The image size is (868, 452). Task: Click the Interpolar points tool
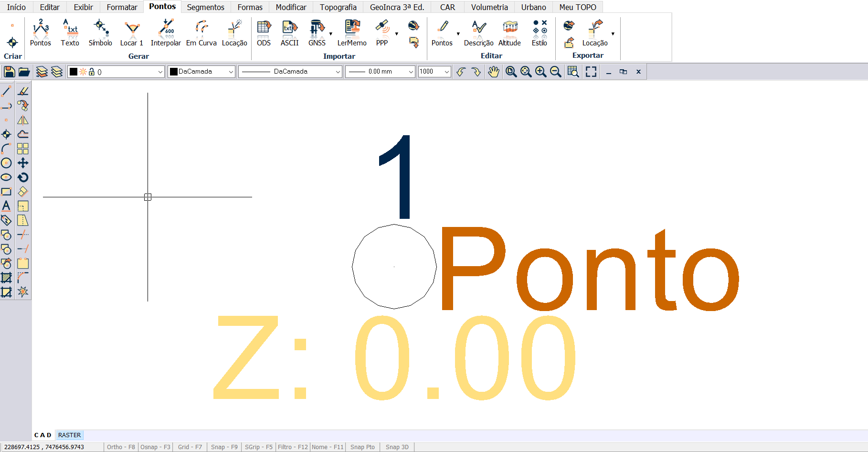click(x=166, y=33)
